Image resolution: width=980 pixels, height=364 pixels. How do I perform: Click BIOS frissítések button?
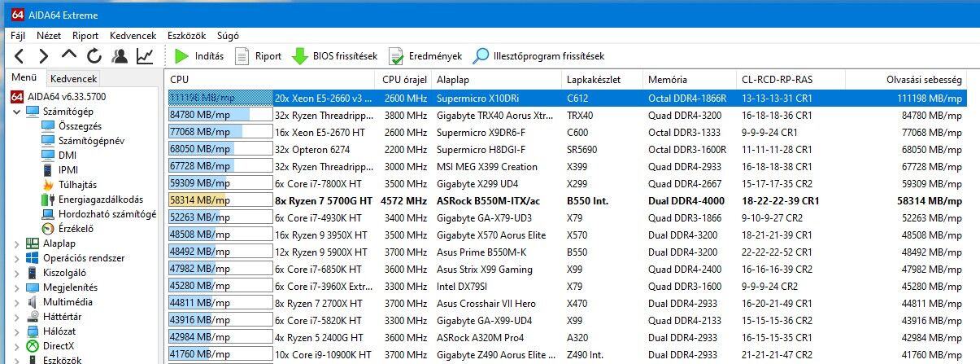click(334, 56)
